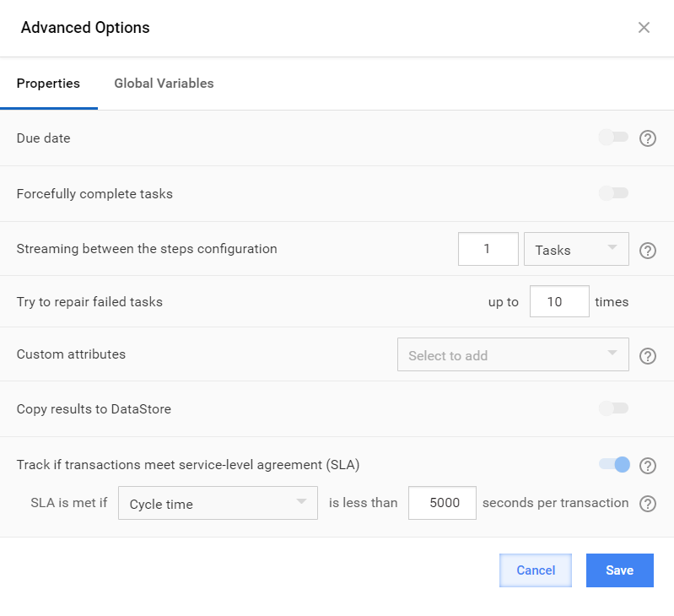
Task: Enable the Due date toggle
Action: (x=613, y=138)
